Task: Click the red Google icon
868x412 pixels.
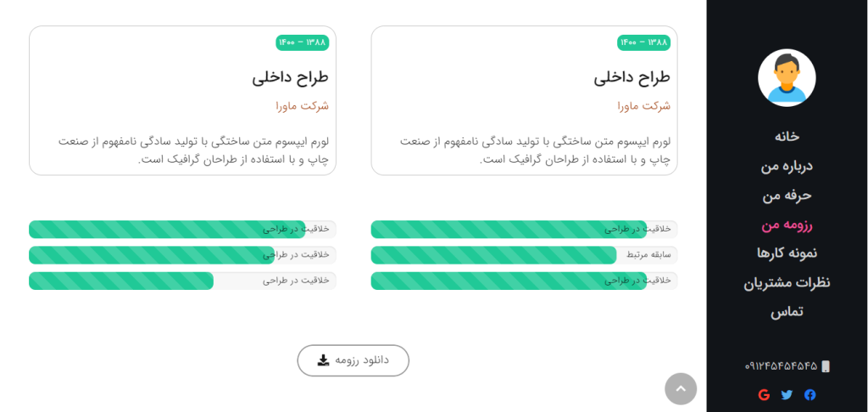Action: coord(764,395)
